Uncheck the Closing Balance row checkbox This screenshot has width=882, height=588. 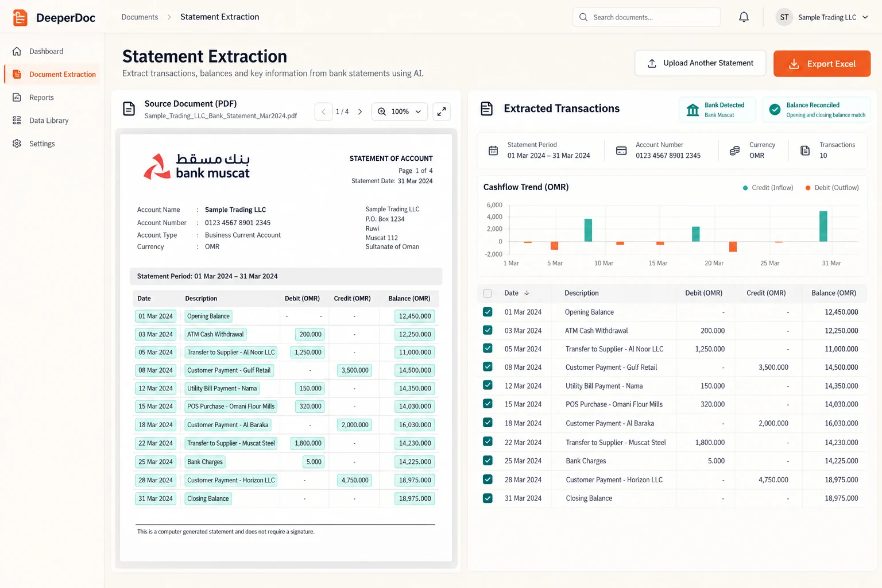click(x=488, y=498)
